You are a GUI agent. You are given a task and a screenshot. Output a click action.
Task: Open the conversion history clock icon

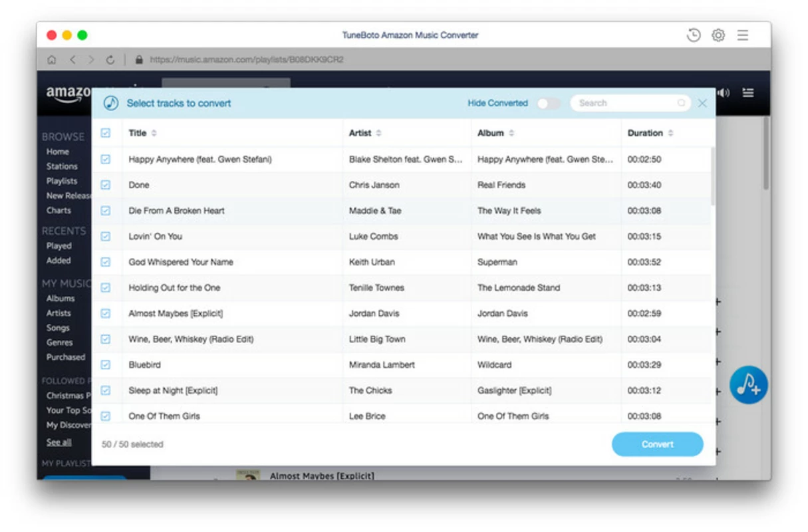click(x=694, y=35)
